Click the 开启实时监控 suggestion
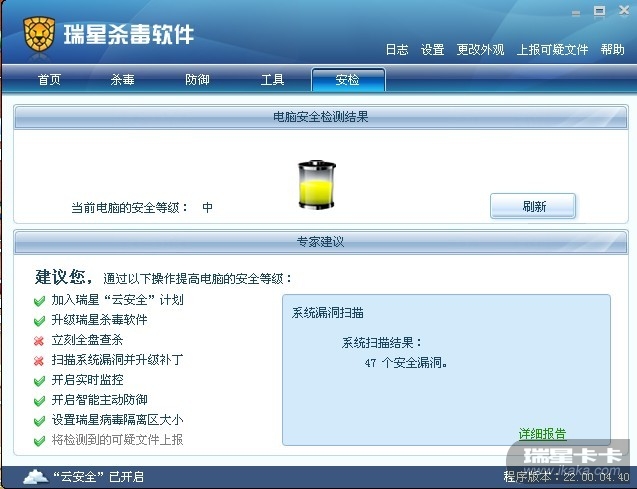Image resolution: width=637 pixels, height=489 pixels. tap(87, 380)
